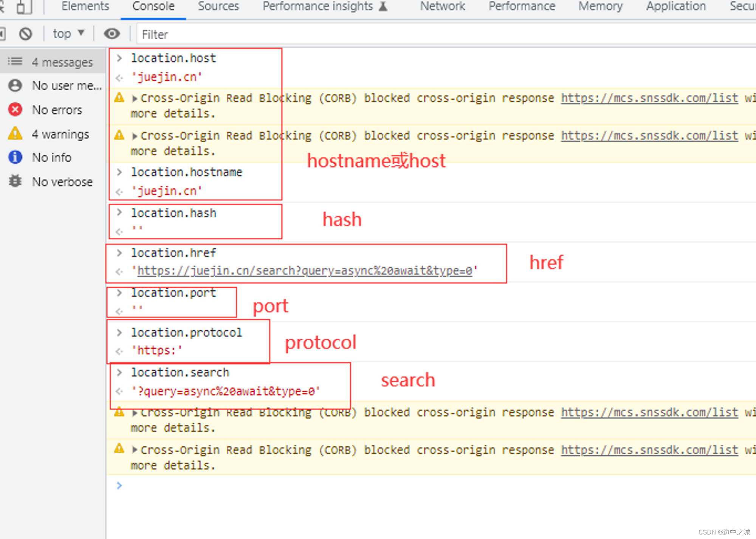Click the yellow warning icon in sidebar
This screenshot has width=756, height=539.
click(x=15, y=133)
